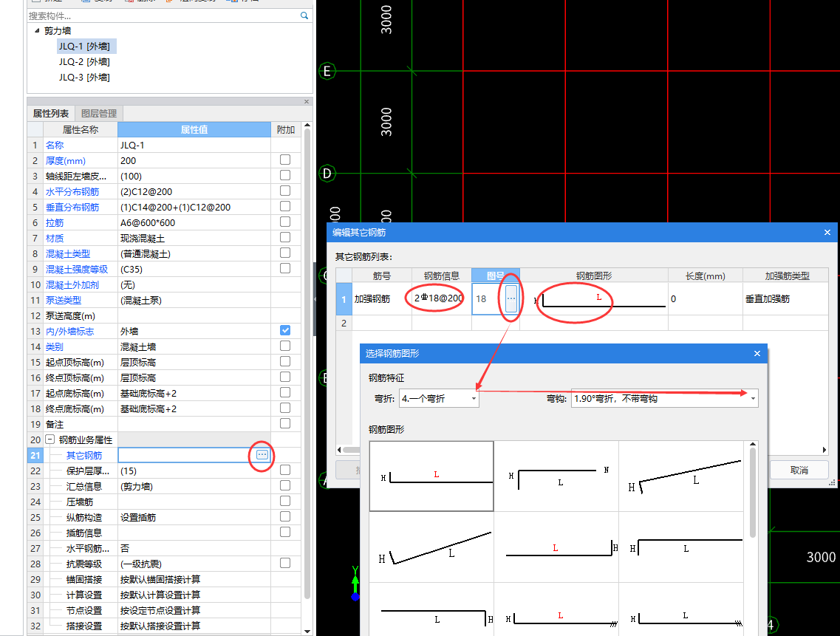The height and width of the screenshot is (636, 840).
Task: Select empty row 2 in rebar list
Action: click(584, 323)
